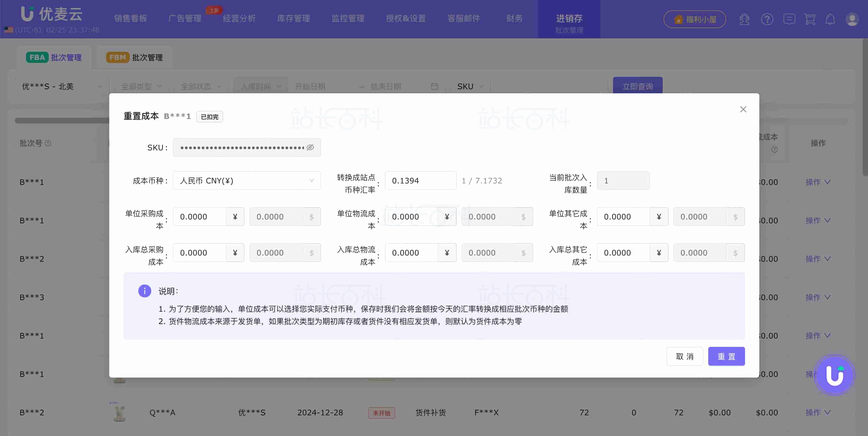Open the SKU search type dropdown

(x=470, y=87)
